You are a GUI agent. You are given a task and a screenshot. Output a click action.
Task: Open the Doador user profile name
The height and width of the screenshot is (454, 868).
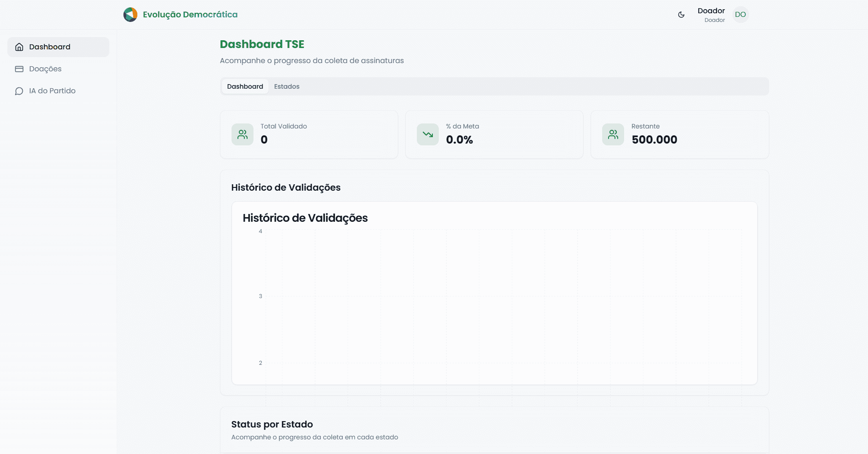(711, 11)
